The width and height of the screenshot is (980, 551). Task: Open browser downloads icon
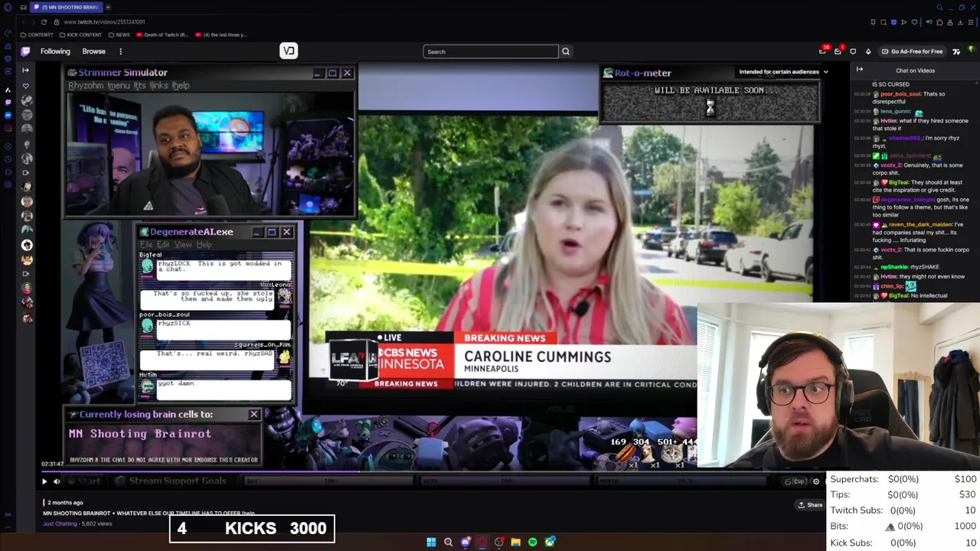point(960,22)
